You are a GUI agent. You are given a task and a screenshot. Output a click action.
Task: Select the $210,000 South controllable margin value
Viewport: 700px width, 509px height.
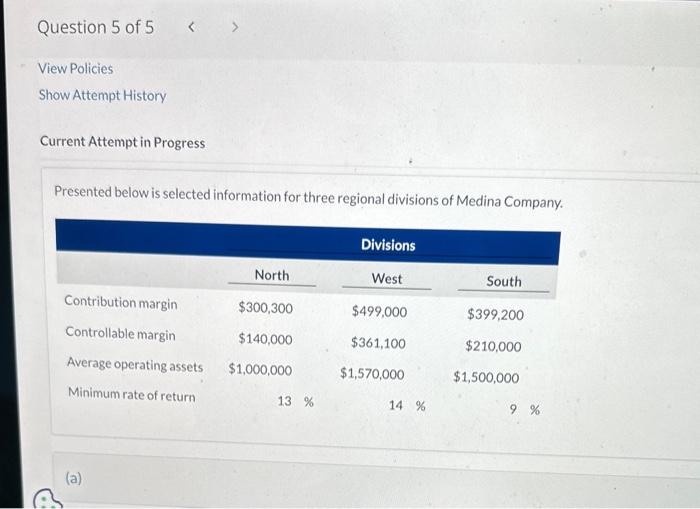pos(493,346)
